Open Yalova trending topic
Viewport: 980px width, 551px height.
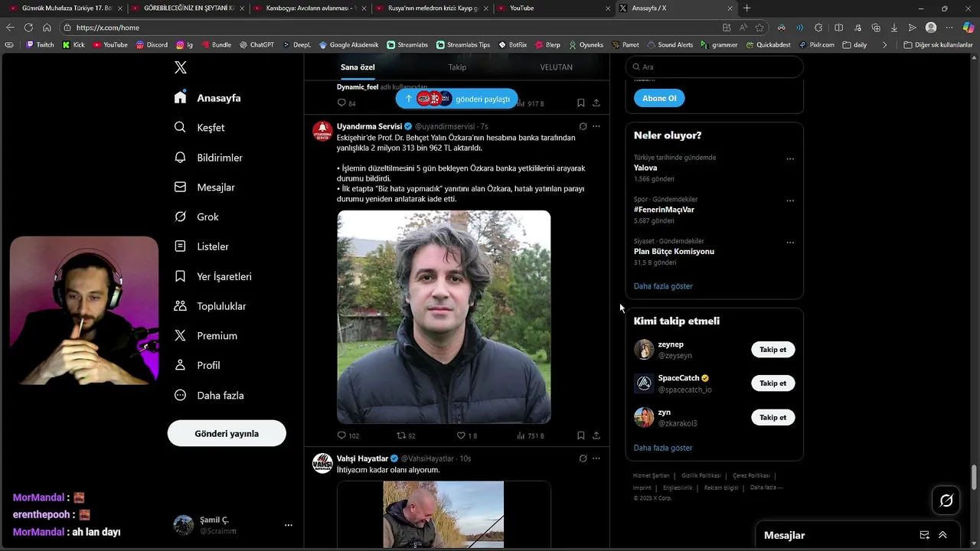point(646,168)
